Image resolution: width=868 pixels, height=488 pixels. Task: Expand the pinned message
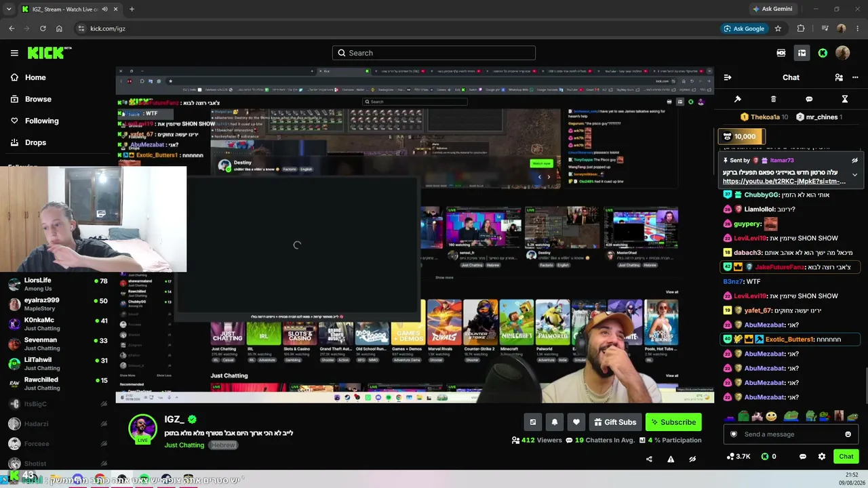[855, 174]
